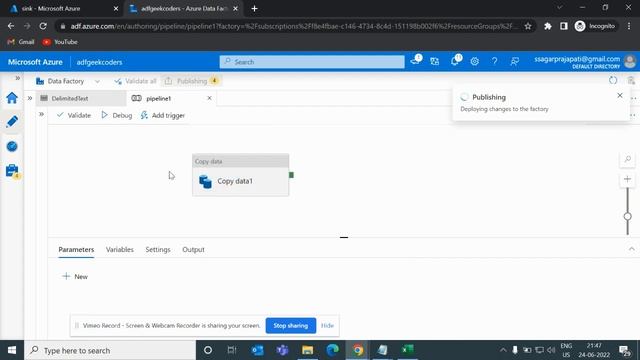Click the Windows taskbar search box

click(110, 350)
